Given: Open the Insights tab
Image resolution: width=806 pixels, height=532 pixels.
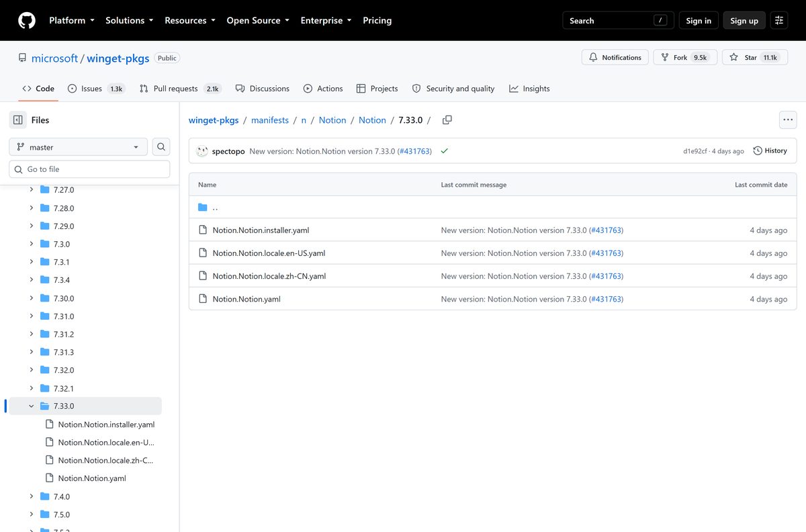Looking at the screenshot, I should click(x=529, y=89).
